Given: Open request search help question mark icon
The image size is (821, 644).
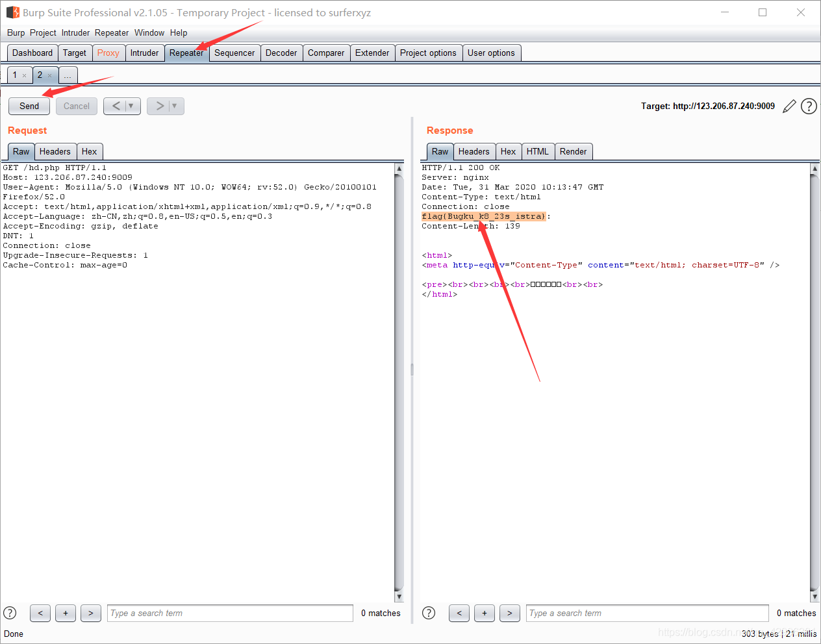Looking at the screenshot, I should (10, 613).
